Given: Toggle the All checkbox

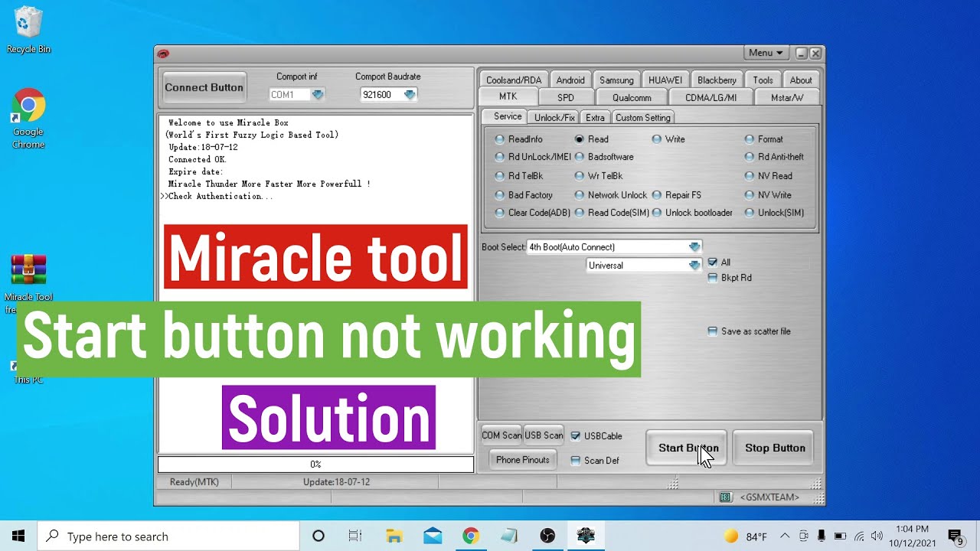Looking at the screenshot, I should click(x=713, y=262).
